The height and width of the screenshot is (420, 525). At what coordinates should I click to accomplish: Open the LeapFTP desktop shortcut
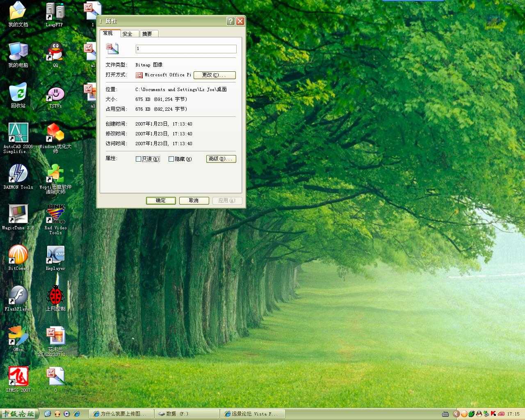coord(55,15)
